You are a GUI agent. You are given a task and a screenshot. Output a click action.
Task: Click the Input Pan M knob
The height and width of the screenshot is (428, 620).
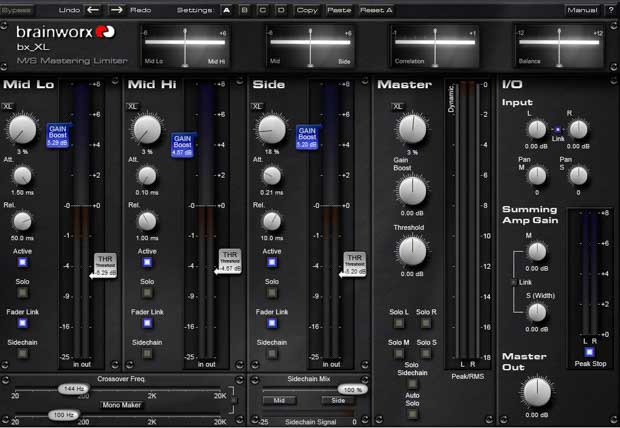(x=538, y=175)
